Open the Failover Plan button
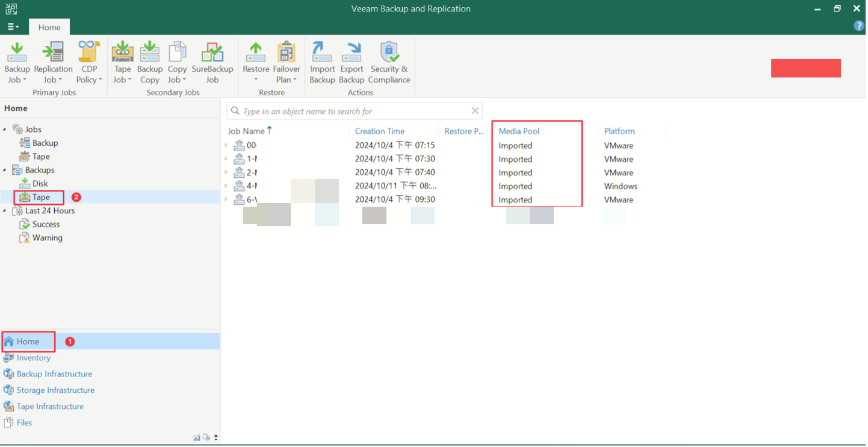The height and width of the screenshot is (447, 868). point(287,63)
